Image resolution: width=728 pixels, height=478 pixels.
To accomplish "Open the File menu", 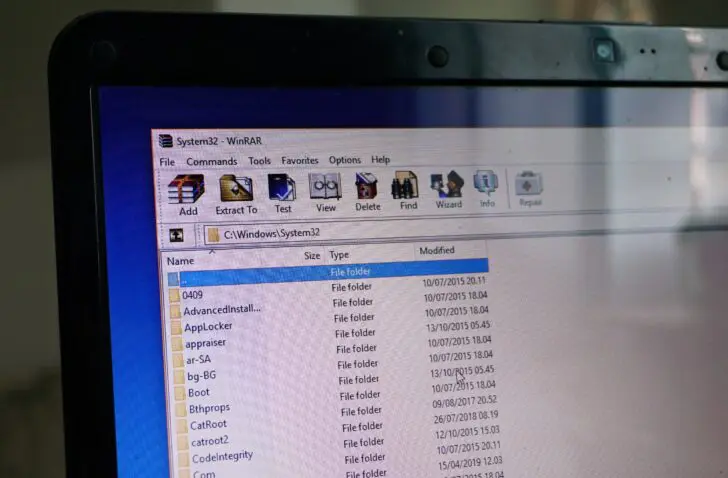I will [167, 162].
